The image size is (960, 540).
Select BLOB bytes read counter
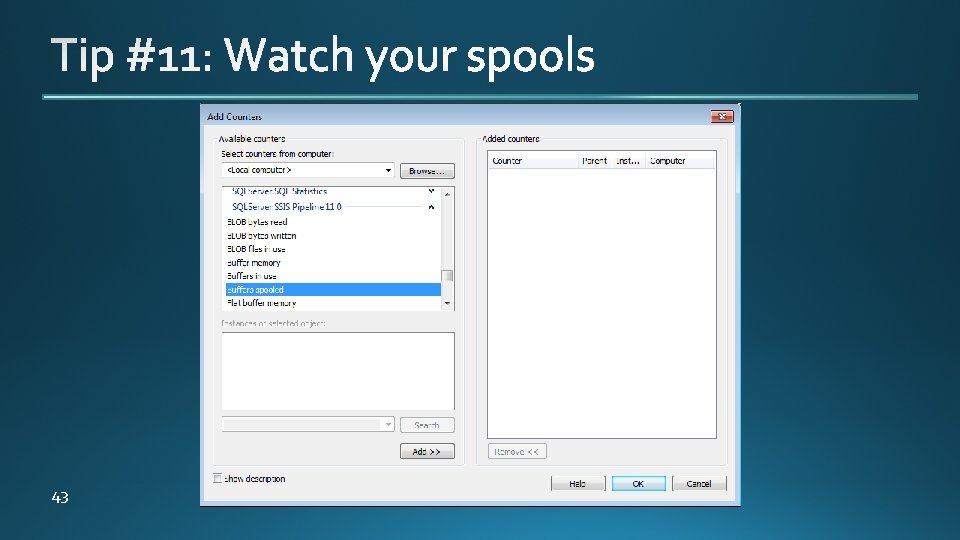(333, 222)
